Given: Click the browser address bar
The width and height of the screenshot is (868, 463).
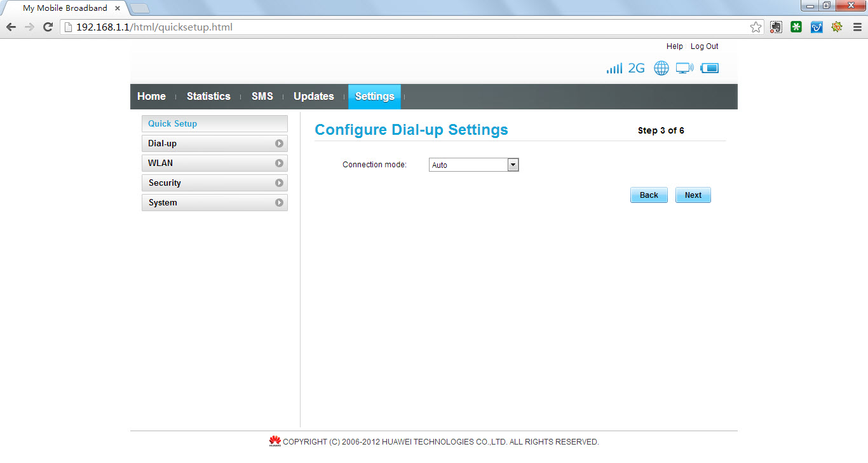Looking at the screenshot, I should point(407,27).
